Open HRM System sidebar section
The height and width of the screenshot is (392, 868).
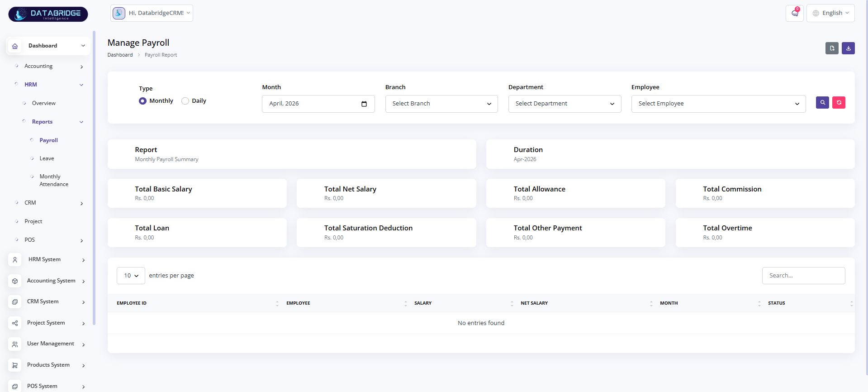pos(48,260)
